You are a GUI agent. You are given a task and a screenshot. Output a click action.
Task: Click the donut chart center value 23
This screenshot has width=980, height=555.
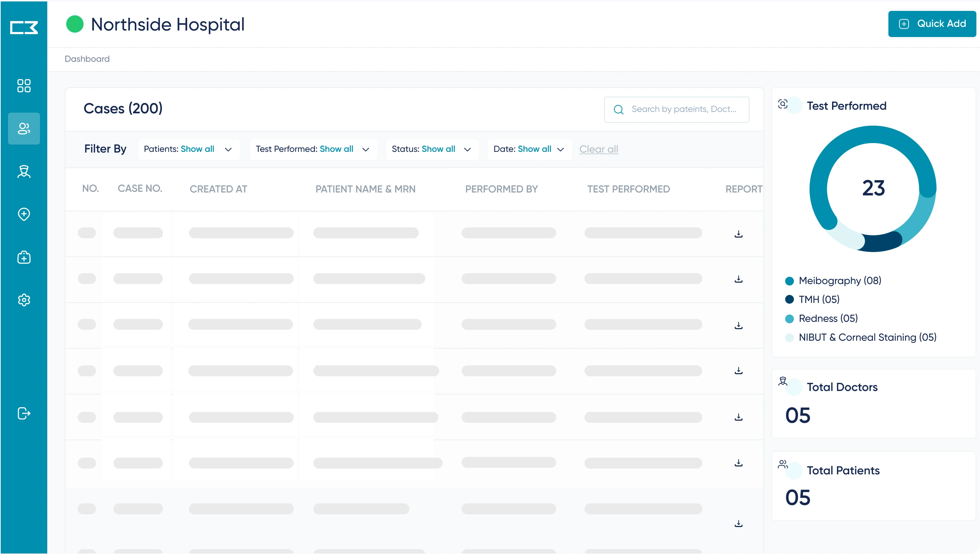pyautogui.click(x=873, y=188)
